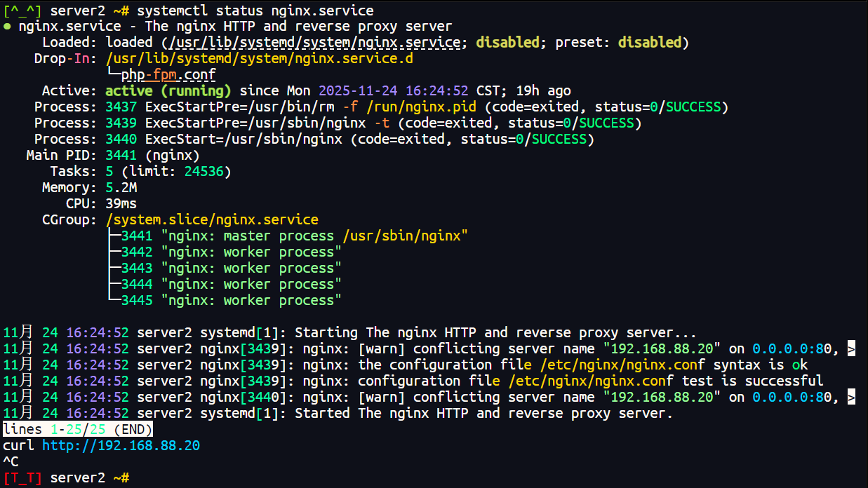Screen dimensions: 868x488
Task: Click the green status dot before nginx.service
Action: 7,27
